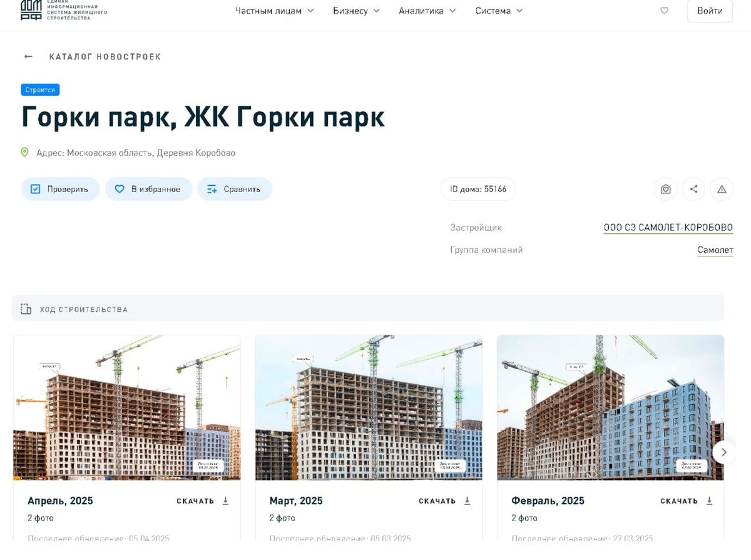Click the address text Деревня Коробово
751x560 pixels.
pos(196,153)
